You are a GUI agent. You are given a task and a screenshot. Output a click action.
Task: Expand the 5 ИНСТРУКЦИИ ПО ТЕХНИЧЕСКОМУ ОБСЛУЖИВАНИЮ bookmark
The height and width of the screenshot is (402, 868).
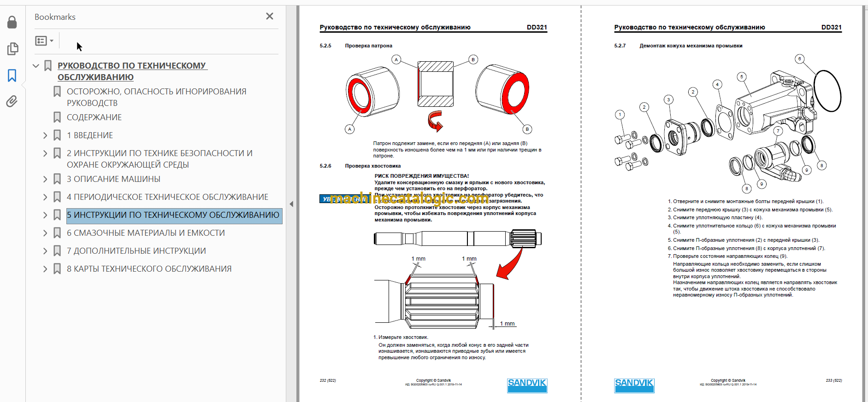(45, 215)
